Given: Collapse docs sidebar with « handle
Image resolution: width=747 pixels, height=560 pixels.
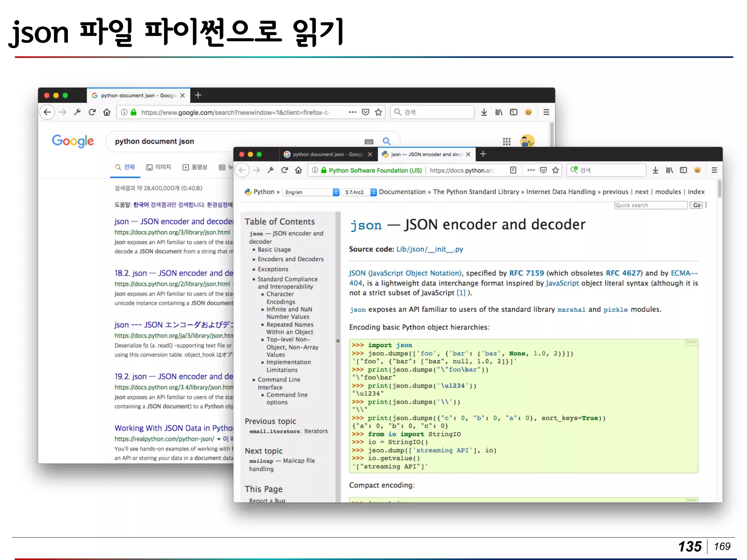Looking at the screenshot, I should 338,341.
